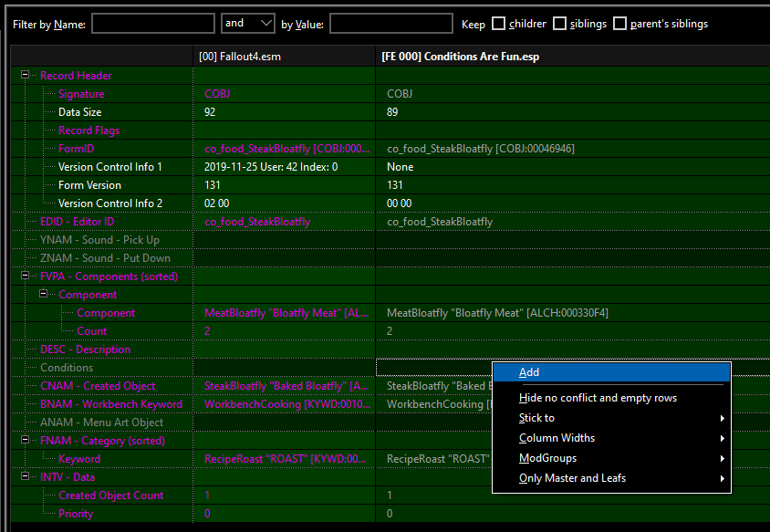Select the CNAM - Created Object row
Viewport: 770px width, 532px height.
98,386
